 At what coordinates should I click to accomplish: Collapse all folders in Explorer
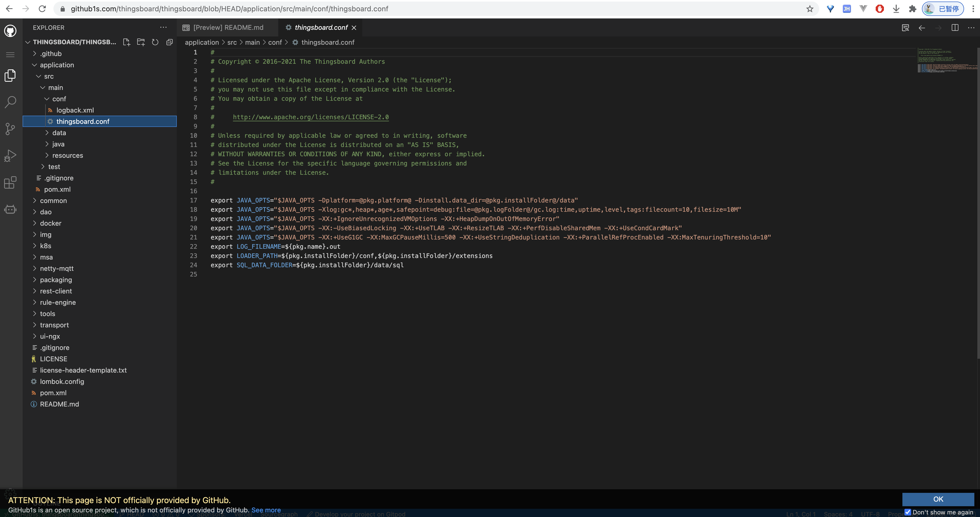click(170, 42)
